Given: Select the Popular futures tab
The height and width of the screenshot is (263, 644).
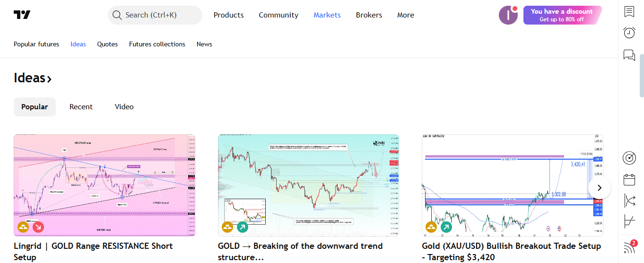Looking at the screenshot, I should pyautogui.click(x=36, y=44).
